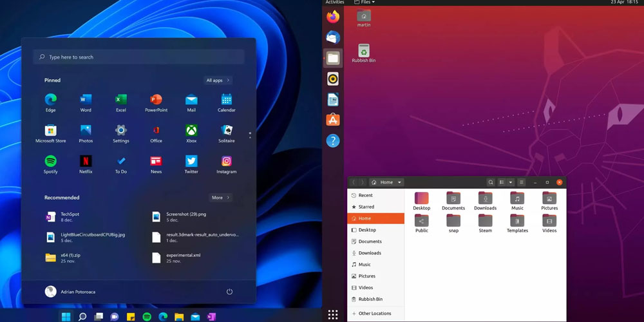Click the Windows Start button on taskbar

point(66,317)
